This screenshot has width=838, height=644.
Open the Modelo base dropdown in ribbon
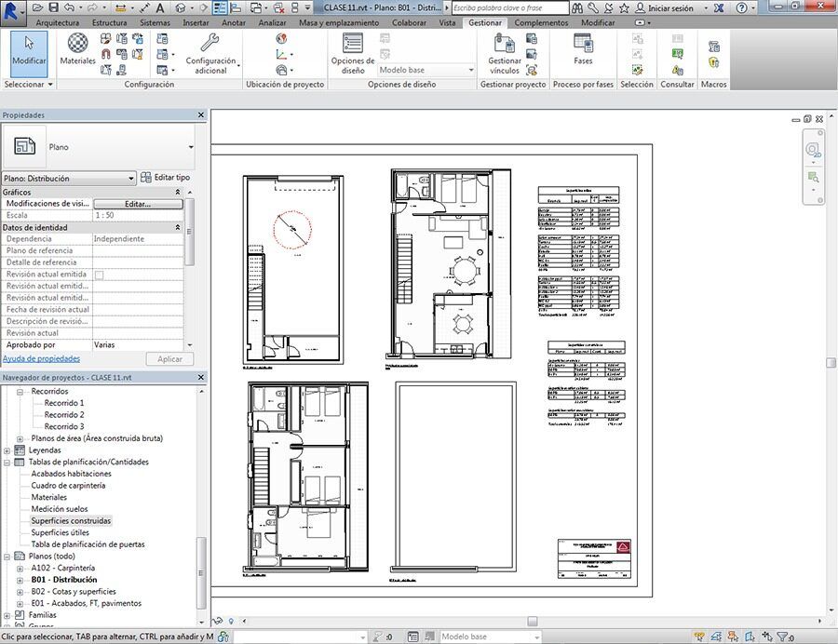[x=426, y=70]
